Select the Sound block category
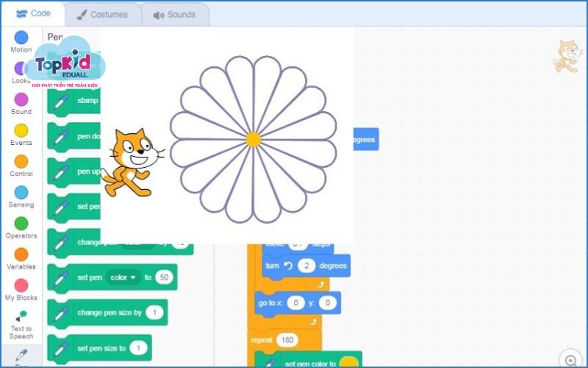588x368 pixels. (x=21, y=104)
